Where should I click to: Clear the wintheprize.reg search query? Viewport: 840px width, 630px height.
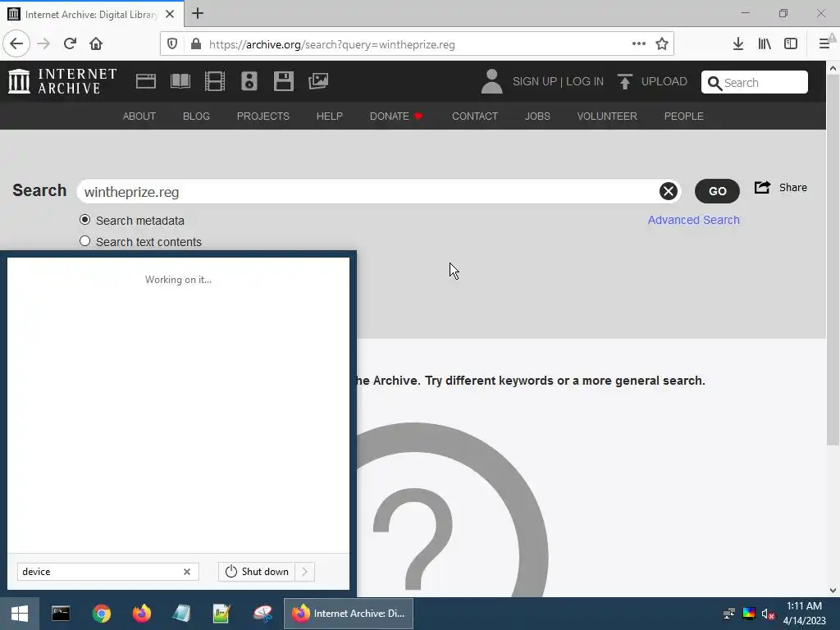668,191
